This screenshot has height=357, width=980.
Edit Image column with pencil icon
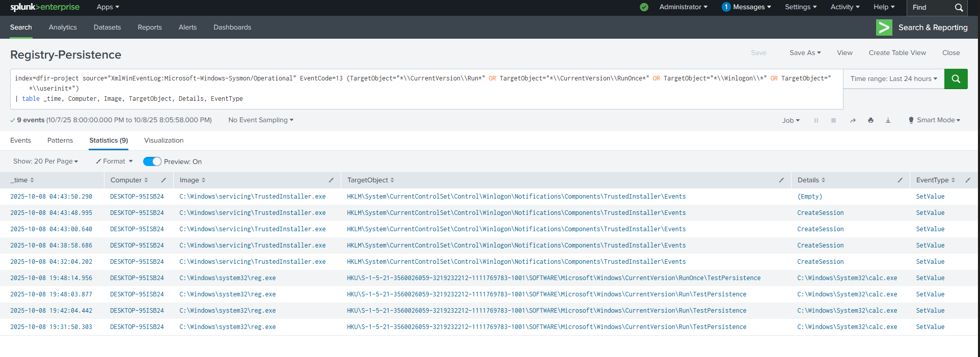pyautogui.click(x=331, y=180)
